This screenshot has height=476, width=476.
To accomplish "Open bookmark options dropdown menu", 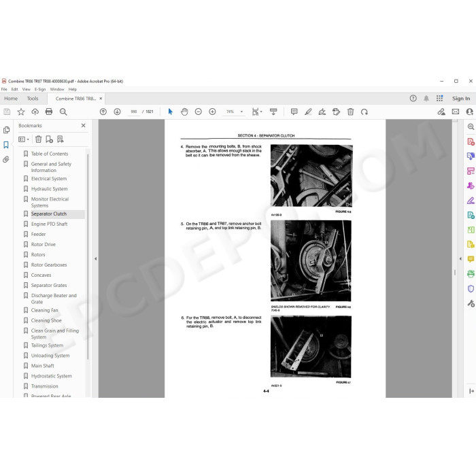I will pos(24,139).
